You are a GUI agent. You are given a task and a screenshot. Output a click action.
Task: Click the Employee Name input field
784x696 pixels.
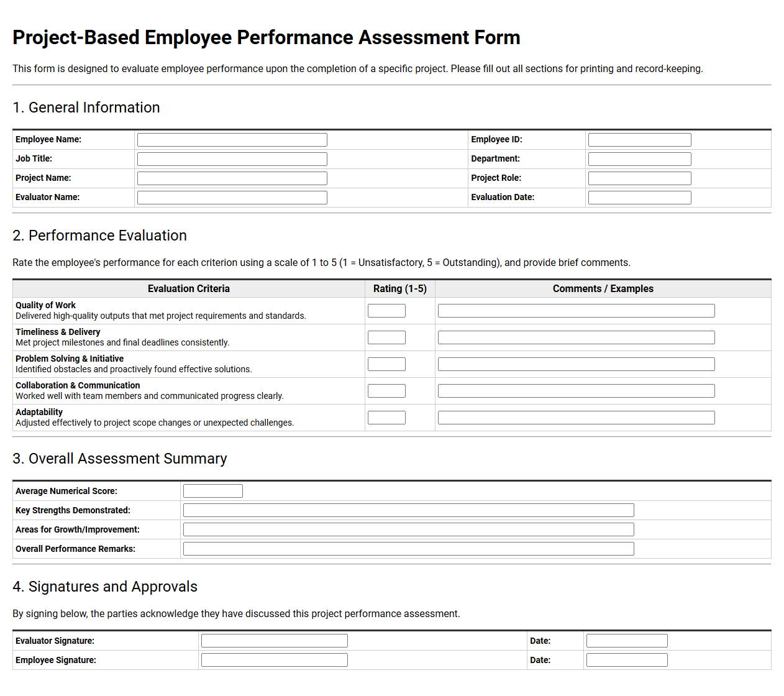[232, 140]
